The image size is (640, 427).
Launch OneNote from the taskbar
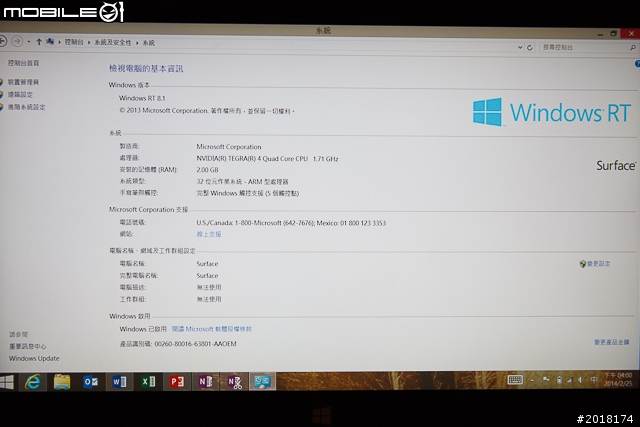206,382
